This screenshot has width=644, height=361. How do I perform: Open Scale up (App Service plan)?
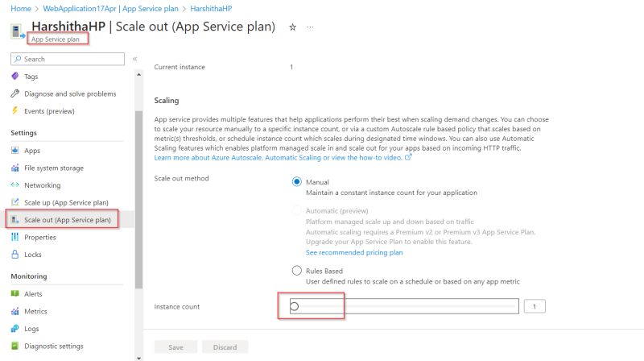point(67,202)
